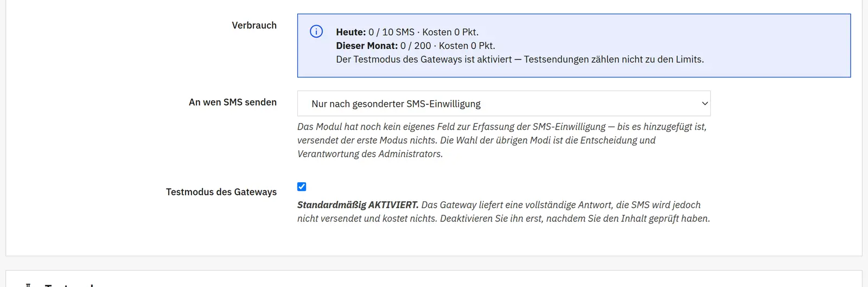This screenshot has width=868, height=287.
Task: Click the 'Standardmäßig AKTIVIERT.' help text
Action: tap(503, 212)
